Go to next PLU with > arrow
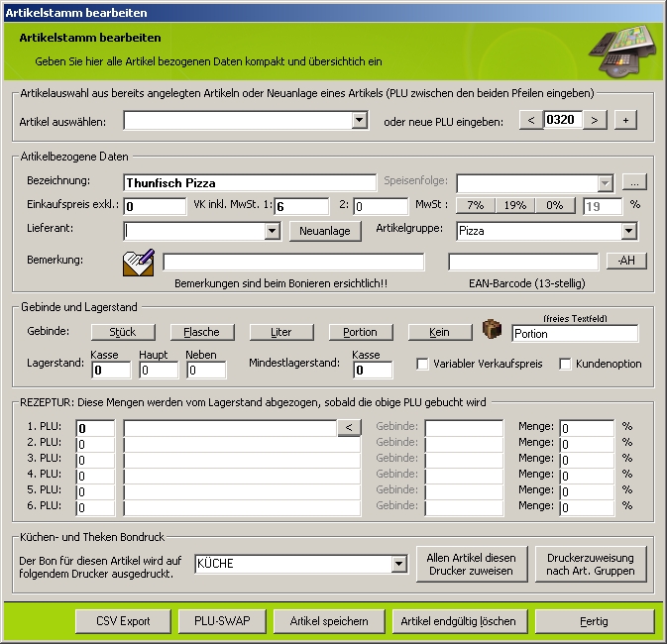This screenshot has width=667, height=644. tap(595, 120)
